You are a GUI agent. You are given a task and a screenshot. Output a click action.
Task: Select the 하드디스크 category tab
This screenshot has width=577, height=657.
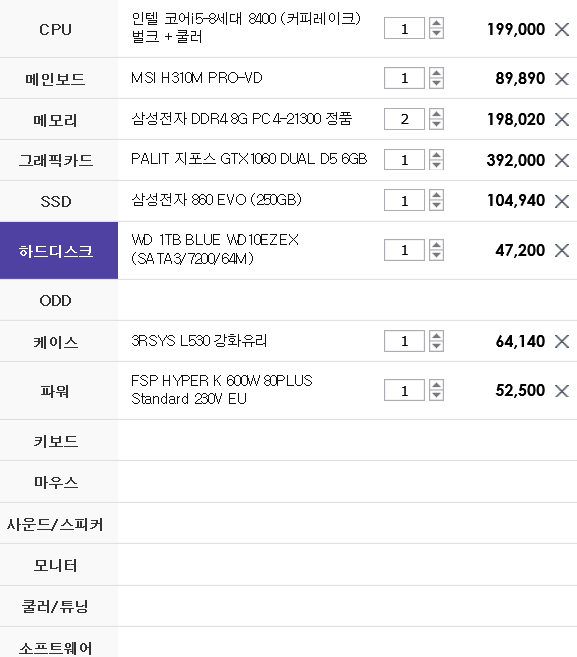(59, 251)
